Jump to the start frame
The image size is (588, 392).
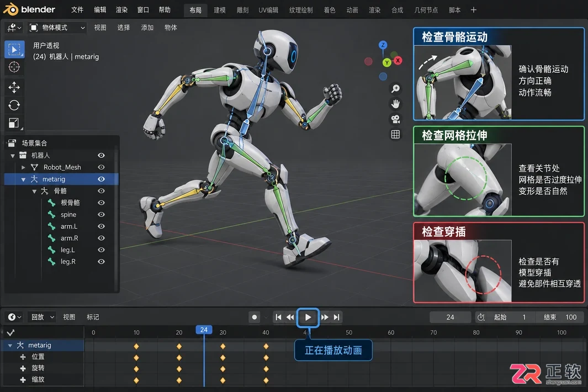coord(278,317)
